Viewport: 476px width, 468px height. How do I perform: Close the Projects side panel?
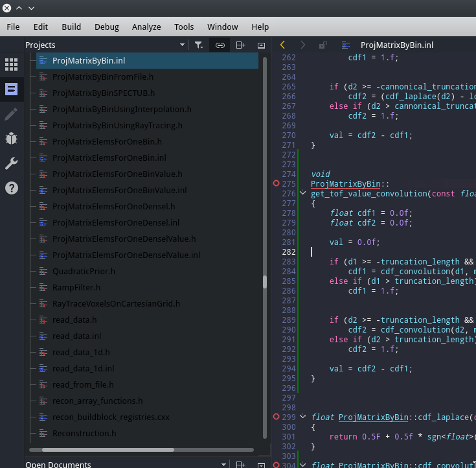point(262,45)
